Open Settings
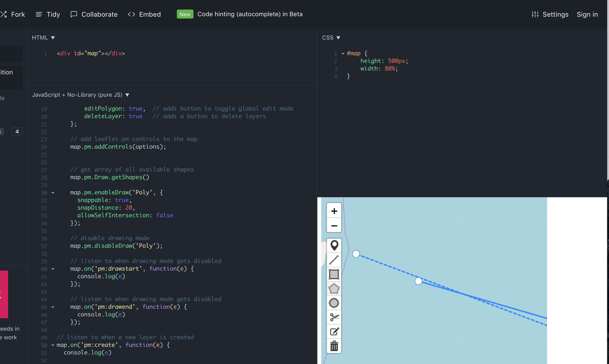The width and height of the screenshot is (609, 364). (x=550, y=14)
